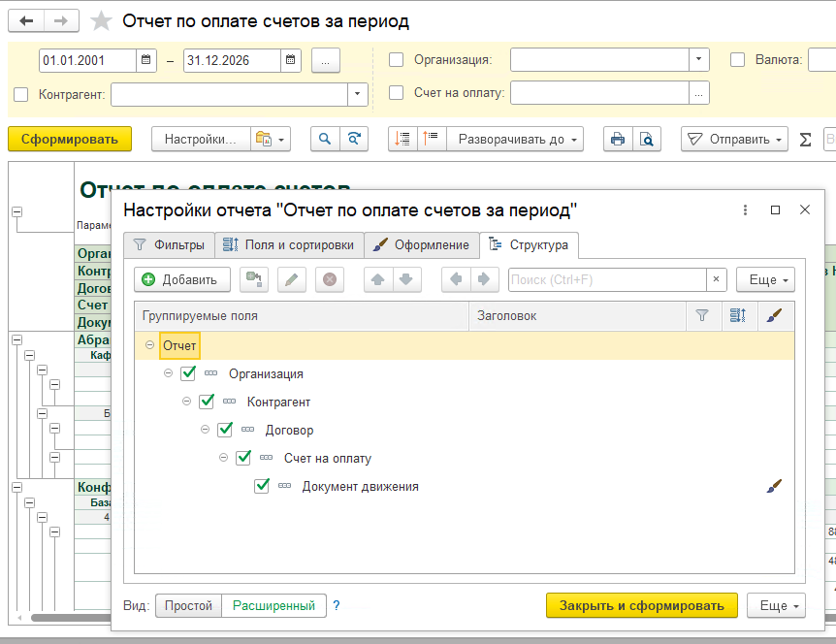Switch view to Расширенный
Viewport: 836px width, 644px height.
pyautogui.click(x=273, y=605)
